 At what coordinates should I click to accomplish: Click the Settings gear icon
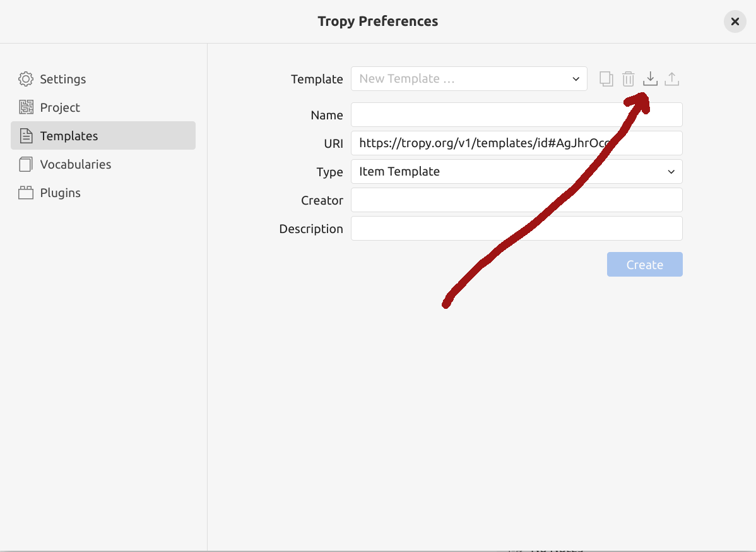pyautogui.click(x=26, y=79)
